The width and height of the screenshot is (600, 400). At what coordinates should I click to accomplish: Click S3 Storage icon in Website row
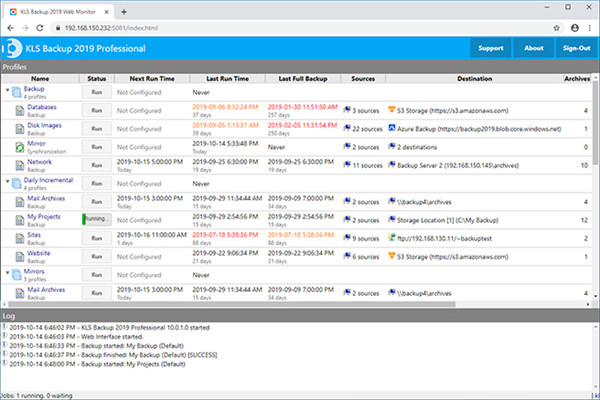[x=391, y=256]
